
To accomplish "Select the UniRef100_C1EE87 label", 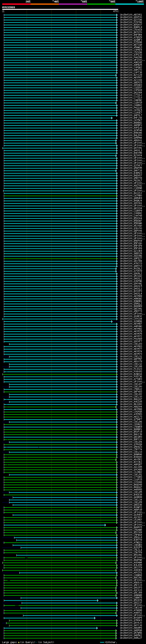I will point(131,87).
